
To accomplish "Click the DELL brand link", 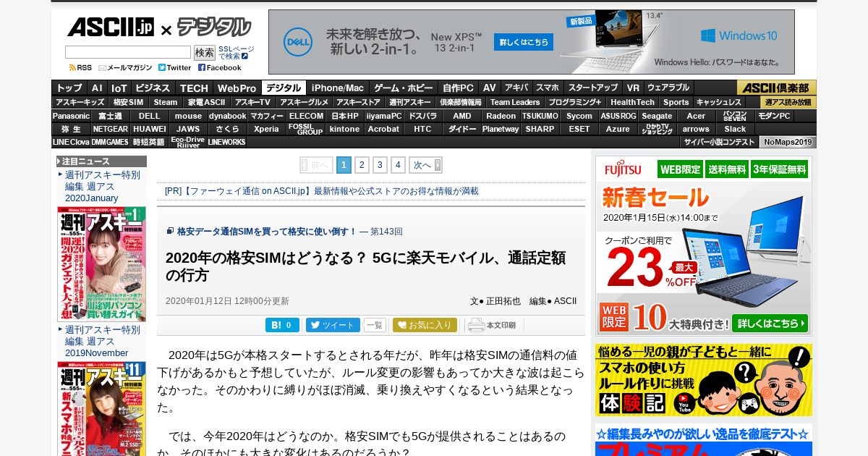I will tap(149, 116).
